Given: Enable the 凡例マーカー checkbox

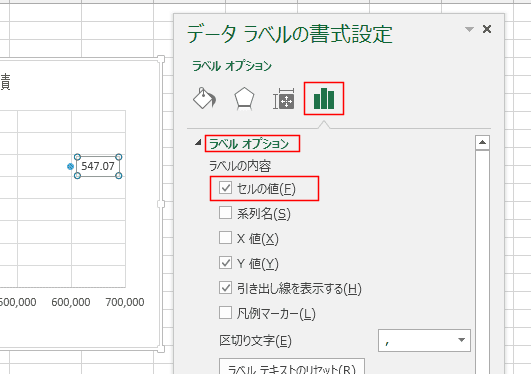Looking at the screenshot, I should point(225,313).
